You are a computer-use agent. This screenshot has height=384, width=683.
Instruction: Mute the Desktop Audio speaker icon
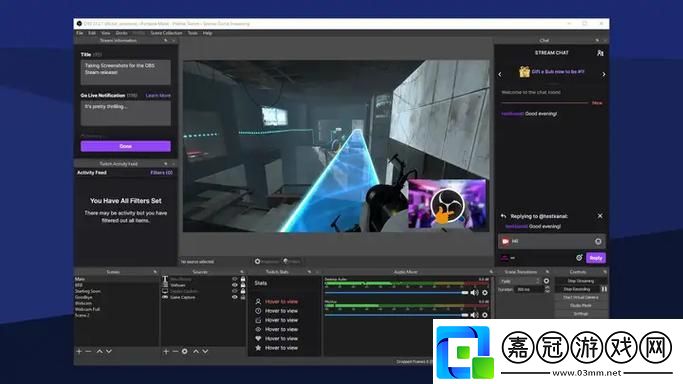click(475, 293)
